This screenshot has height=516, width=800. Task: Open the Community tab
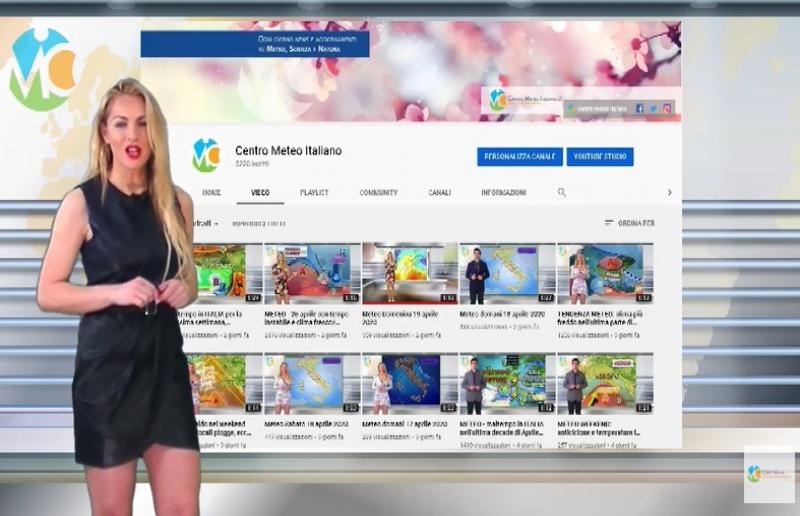(x=379, y=192)
